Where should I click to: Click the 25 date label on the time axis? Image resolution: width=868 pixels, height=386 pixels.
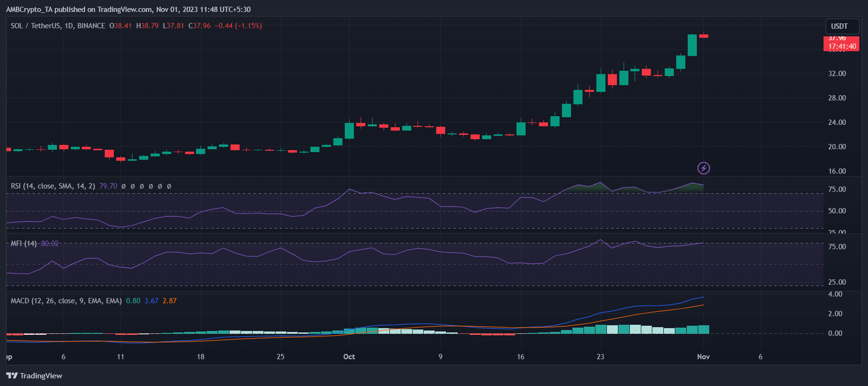(x=280, y=357)
